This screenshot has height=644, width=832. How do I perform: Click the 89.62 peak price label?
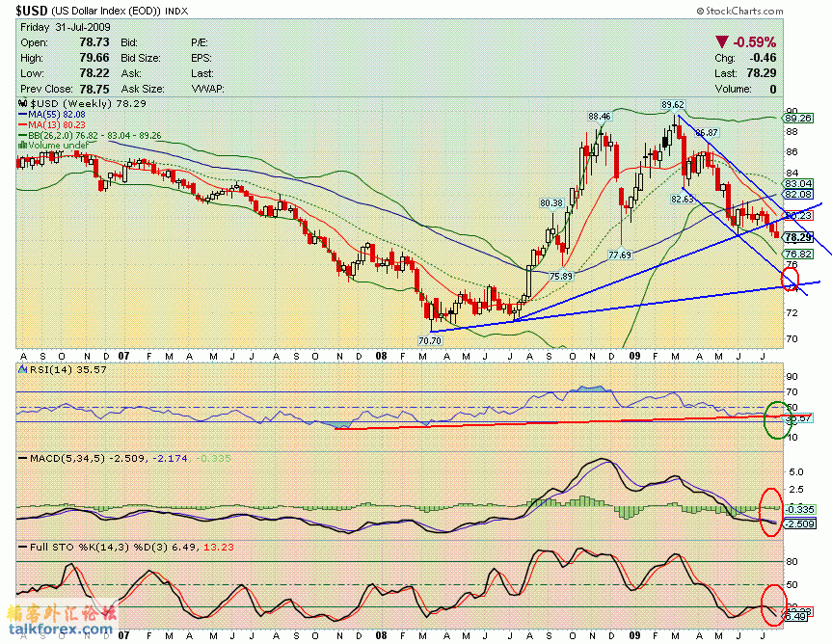672,105
